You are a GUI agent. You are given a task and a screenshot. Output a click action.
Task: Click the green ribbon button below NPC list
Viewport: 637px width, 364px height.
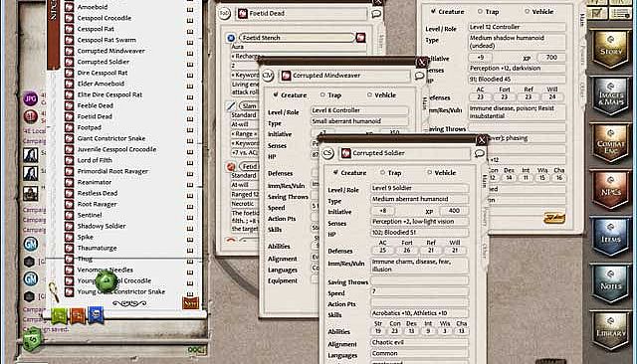(x=60, y=315)
